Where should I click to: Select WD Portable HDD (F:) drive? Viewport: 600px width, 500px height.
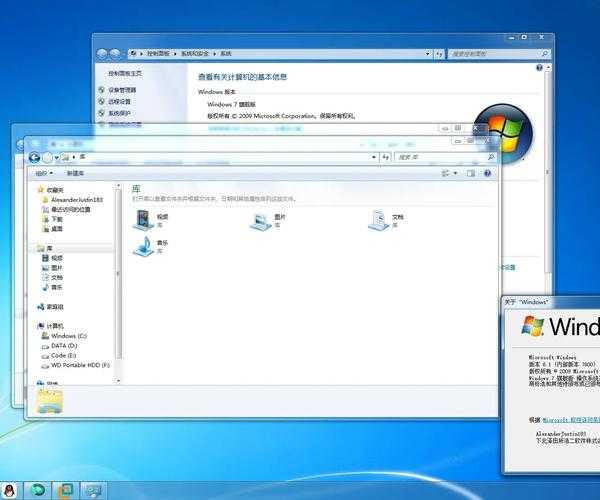point(80,365)
